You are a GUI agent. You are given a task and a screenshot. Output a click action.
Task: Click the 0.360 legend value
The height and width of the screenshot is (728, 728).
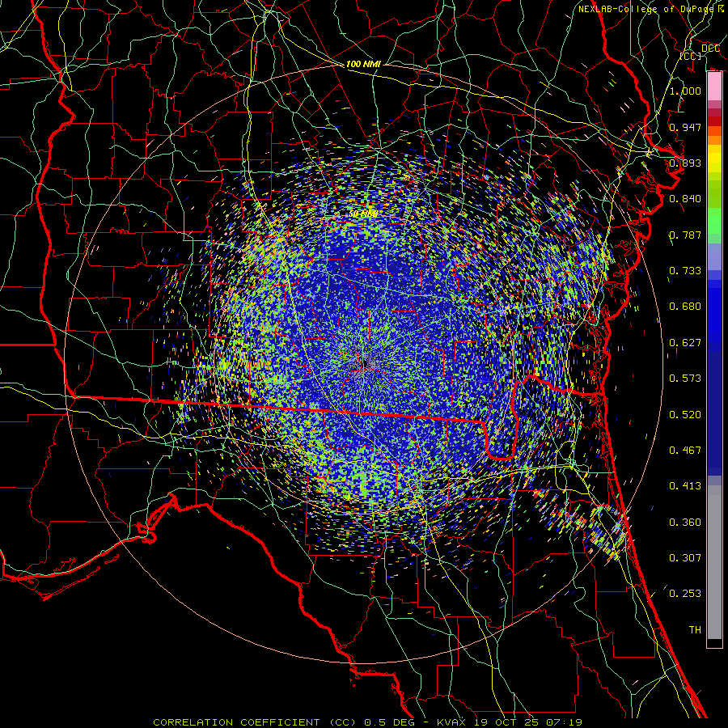click(685, 522)
